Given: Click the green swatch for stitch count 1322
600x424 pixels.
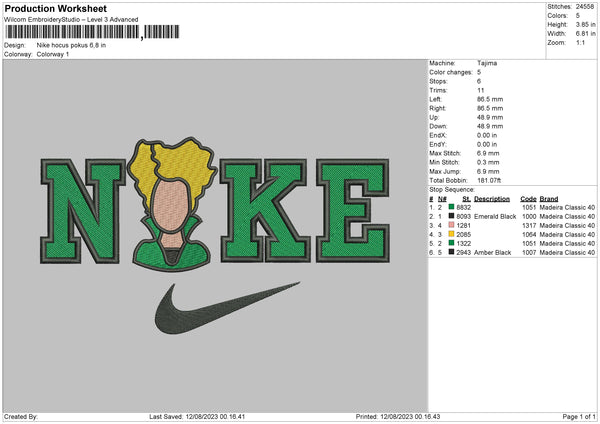Looking at the screenshot, I should point(452,243).
